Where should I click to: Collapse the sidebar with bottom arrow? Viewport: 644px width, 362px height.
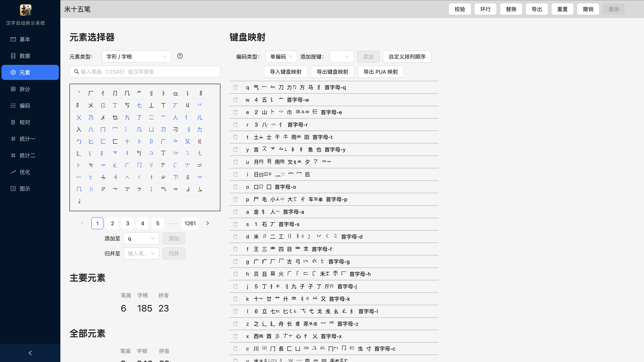[30, 353]
